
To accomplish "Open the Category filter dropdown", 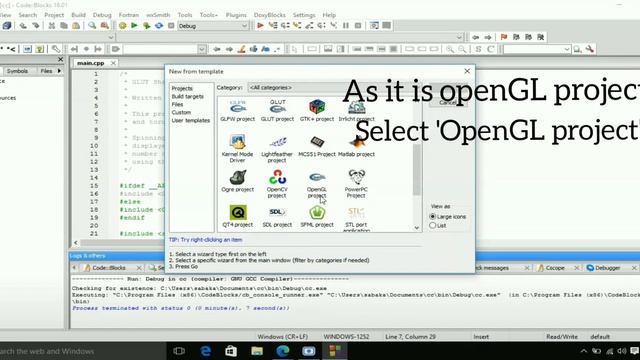I will (335, 87).
